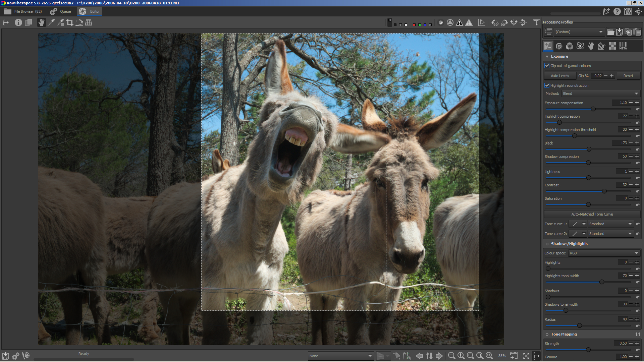This screenshot has width=644, height=362.
Task: Switch to File Browser tab
Action: 23,11
